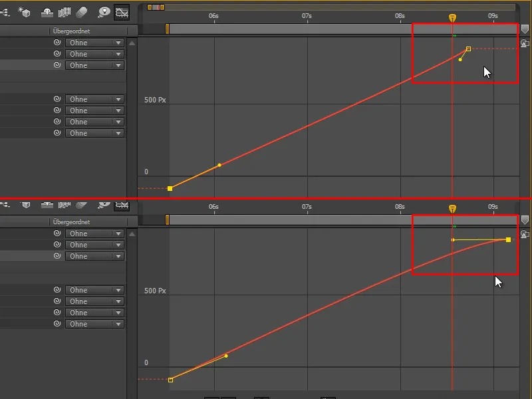Select hollow end keyframe in upper graph
The image size is (532, 399).
click(469, 49)
